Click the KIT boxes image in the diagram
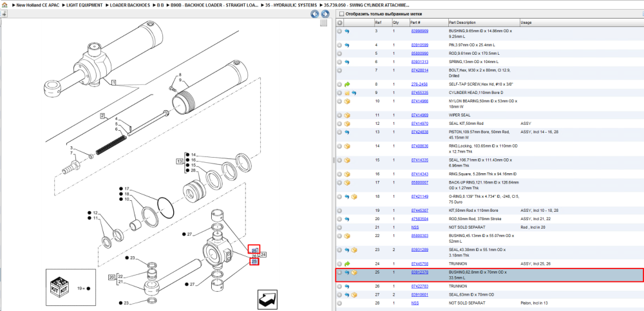Screen dimensions: 644x311 pyautogui.click(x=60, y=286)
